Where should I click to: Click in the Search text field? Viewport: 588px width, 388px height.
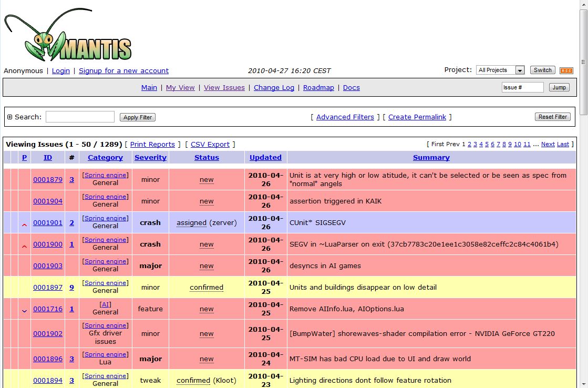tap(80, 117)
